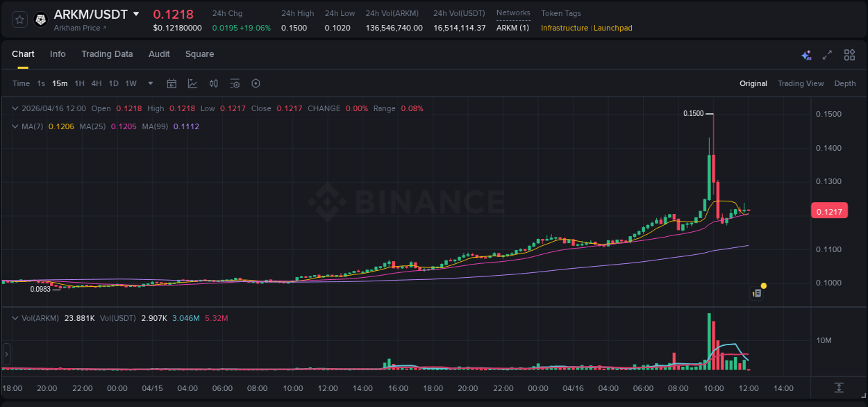Expand the chart to fullscreen
Screen dimensions: 868x407
827,54
